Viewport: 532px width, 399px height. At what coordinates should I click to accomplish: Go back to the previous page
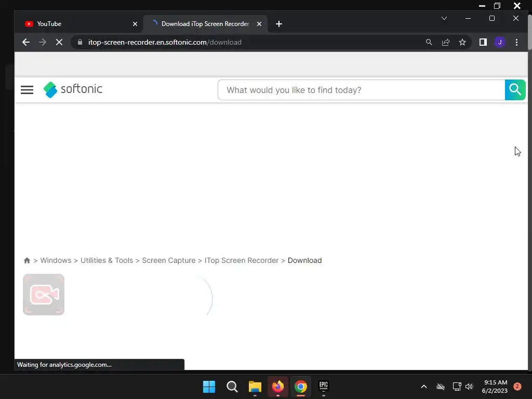[x=26, y=42]
